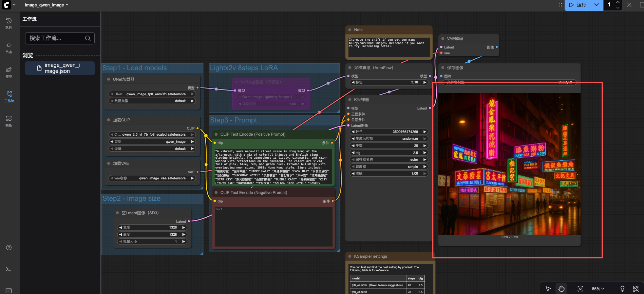Viewport: 644px width, 294px height.
Task: Click the 运行 run button
Action: [x=578, y=5]
